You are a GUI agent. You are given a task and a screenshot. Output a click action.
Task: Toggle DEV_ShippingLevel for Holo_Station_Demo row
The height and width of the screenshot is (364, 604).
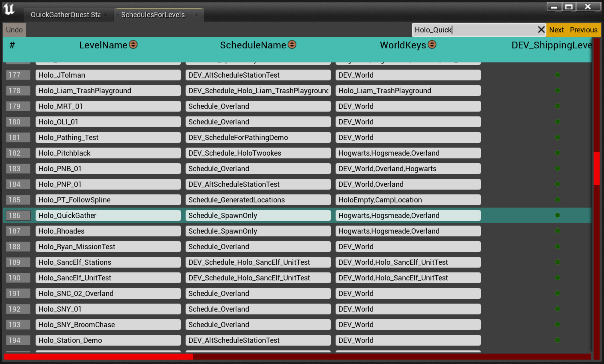(x=558, y=340)
